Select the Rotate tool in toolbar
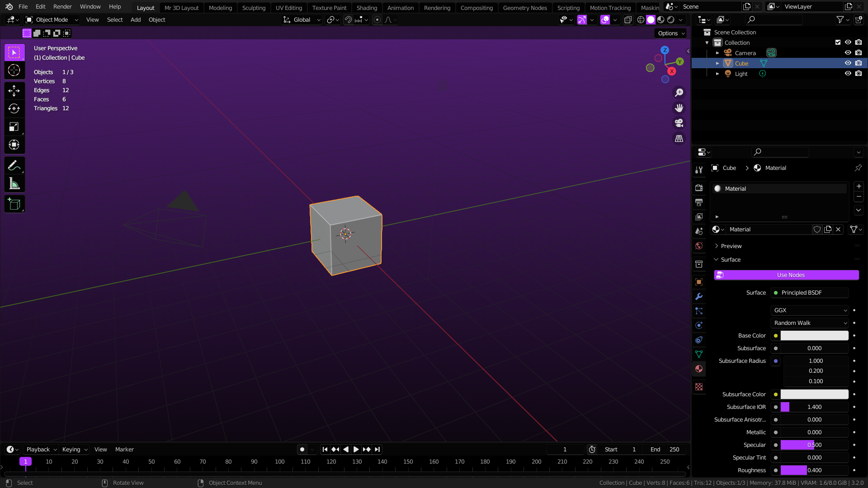 pos(14,108)
